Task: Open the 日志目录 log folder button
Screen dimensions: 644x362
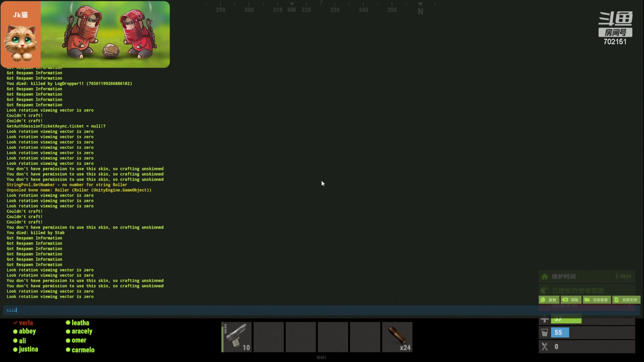Action: pos(597,300)
